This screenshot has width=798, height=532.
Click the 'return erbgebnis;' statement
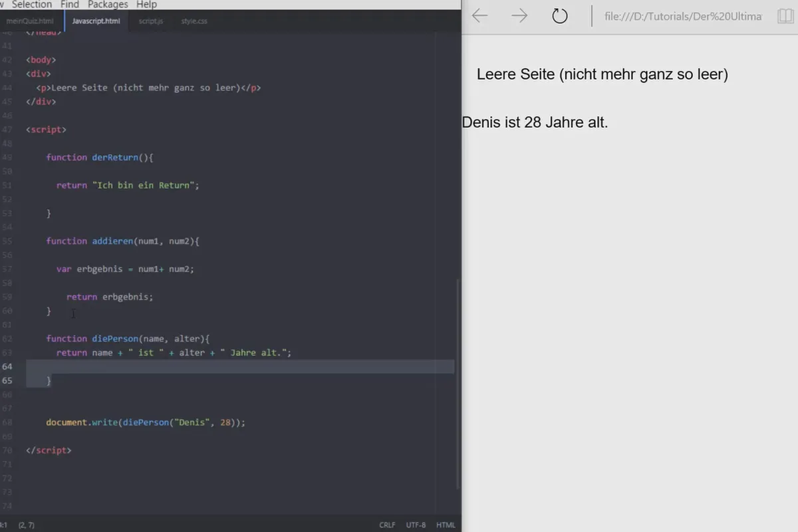point(110,297)
